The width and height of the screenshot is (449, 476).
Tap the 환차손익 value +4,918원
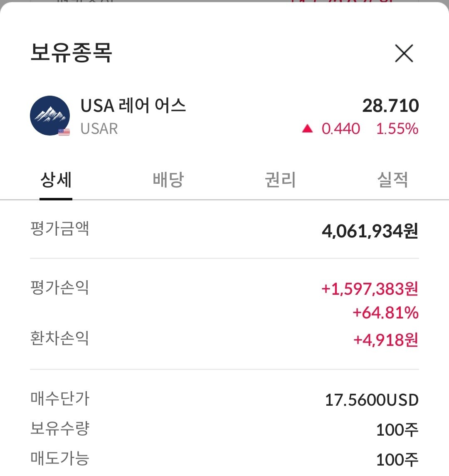(x=385, y=340)
